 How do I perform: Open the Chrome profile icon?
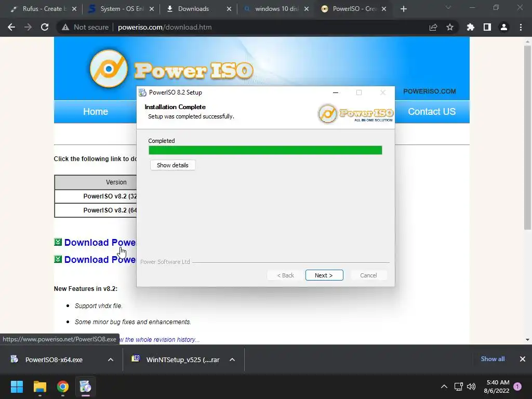[504, 27]
